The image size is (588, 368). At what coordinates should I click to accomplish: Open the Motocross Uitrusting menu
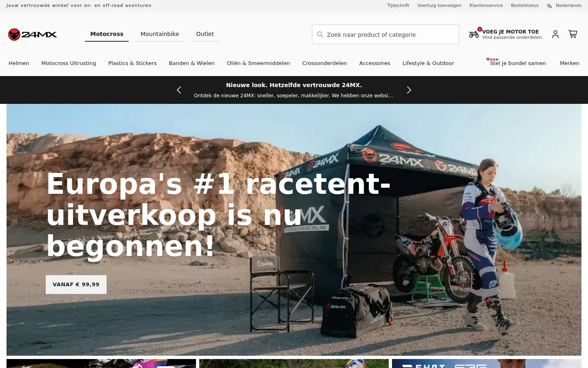pos(69,63)
